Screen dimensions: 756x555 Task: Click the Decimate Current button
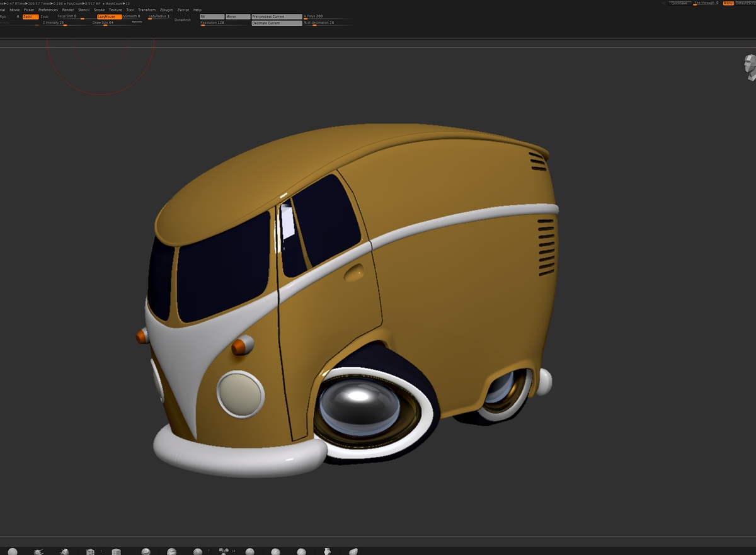277,23
